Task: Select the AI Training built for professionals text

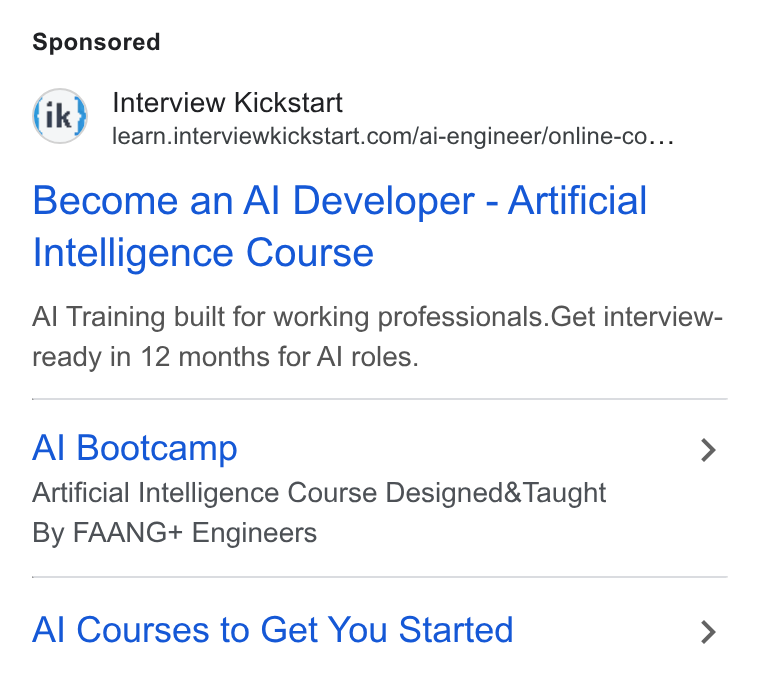Action: pos(290,317)
